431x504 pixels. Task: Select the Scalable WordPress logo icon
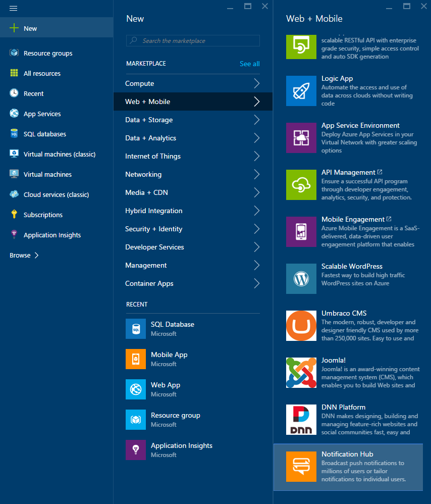301,279
